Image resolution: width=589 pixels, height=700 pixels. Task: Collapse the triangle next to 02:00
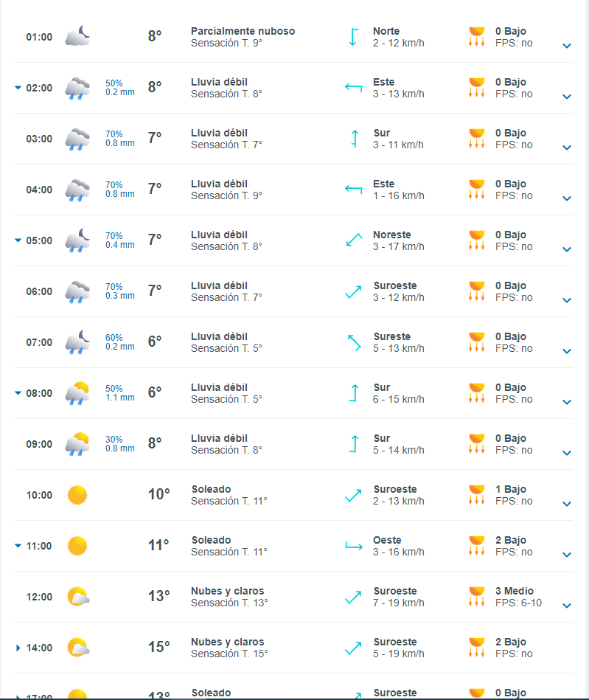click(x=18, y=88)
